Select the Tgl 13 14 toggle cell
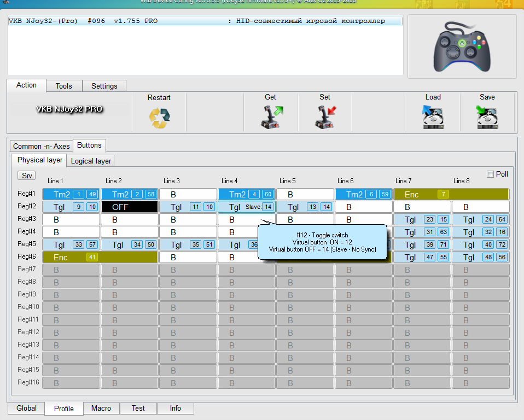Viewport: 524px width, 420px height. (x=305, y=207)
